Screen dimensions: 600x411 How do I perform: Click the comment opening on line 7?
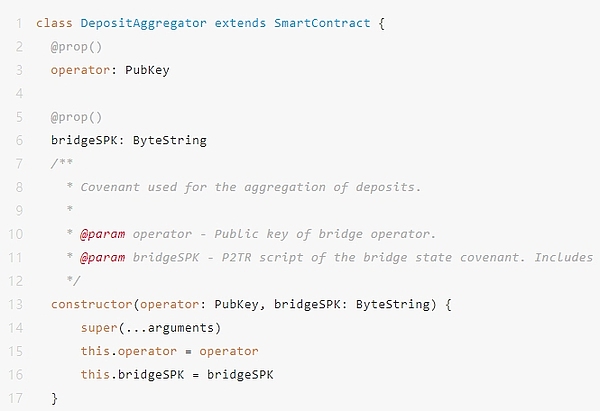[x=60, y=163]
